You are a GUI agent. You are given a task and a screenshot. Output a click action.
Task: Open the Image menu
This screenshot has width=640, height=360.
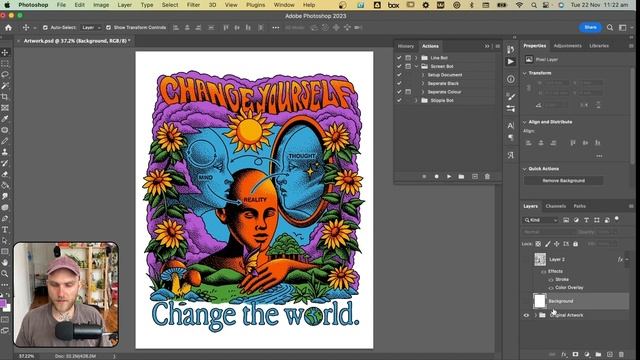point(101,5)
